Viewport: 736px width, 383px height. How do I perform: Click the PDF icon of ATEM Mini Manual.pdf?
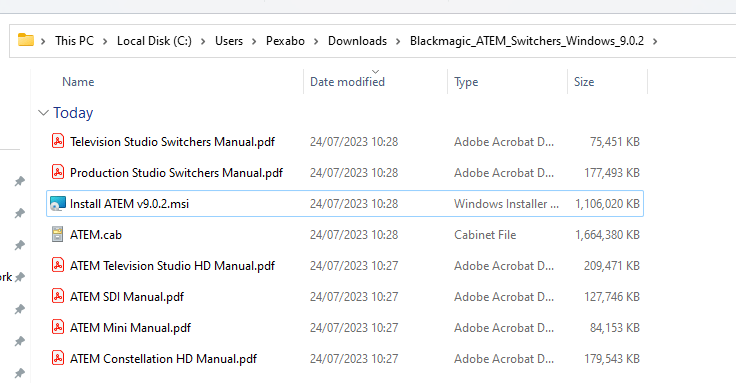click(58, 327)
